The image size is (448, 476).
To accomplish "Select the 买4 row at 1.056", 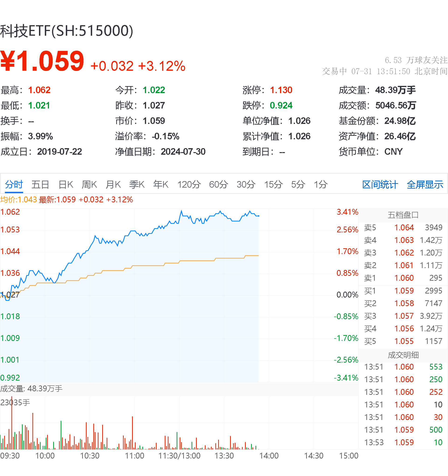I will point(403,329).
